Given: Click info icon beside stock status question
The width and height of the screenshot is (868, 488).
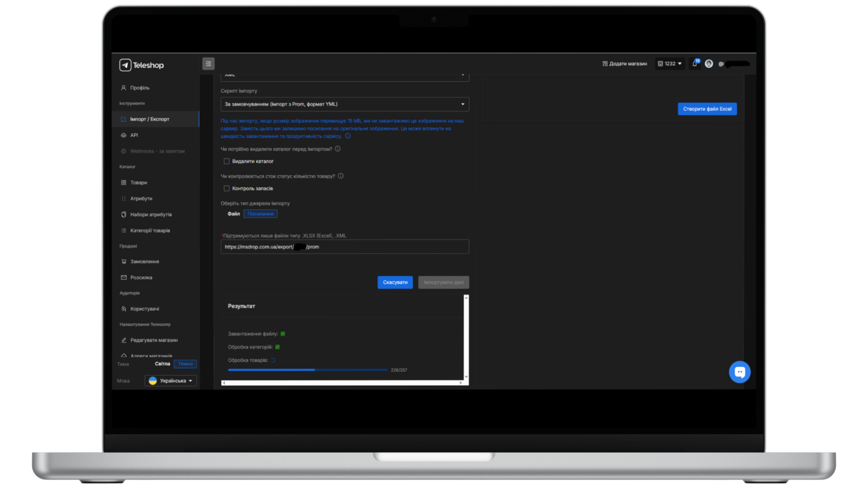Looking at the screenshot, I should (x=341, y=176).
